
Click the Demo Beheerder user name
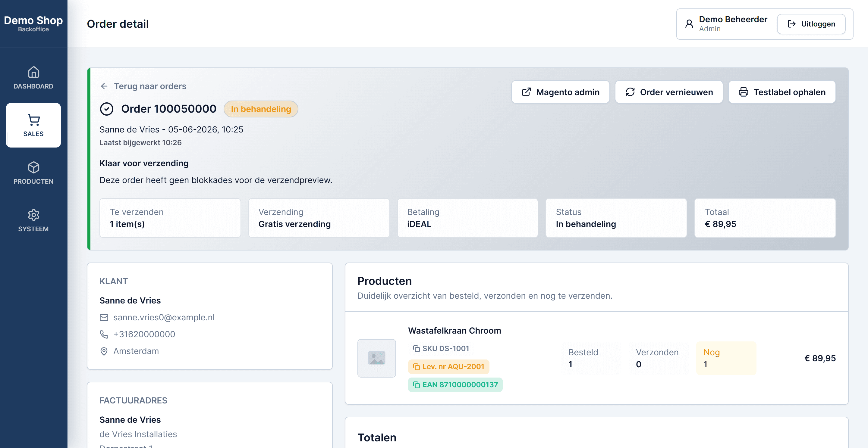click(x=733, y=19)
